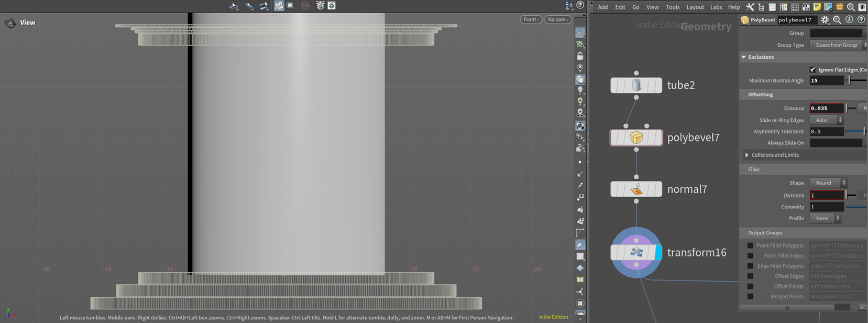Screen dimensions: 868x323
Task: Enable Point Fillet Edges output group
Action: (750, 256)
